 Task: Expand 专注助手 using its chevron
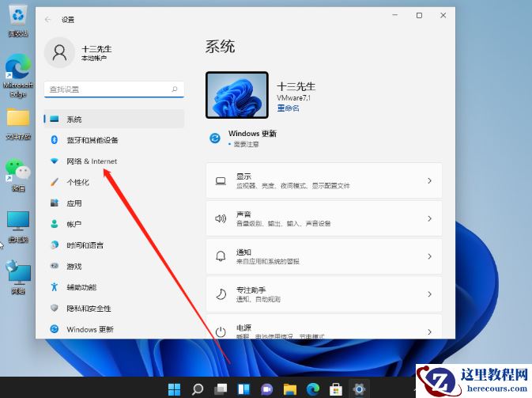[x=429, y=294]
